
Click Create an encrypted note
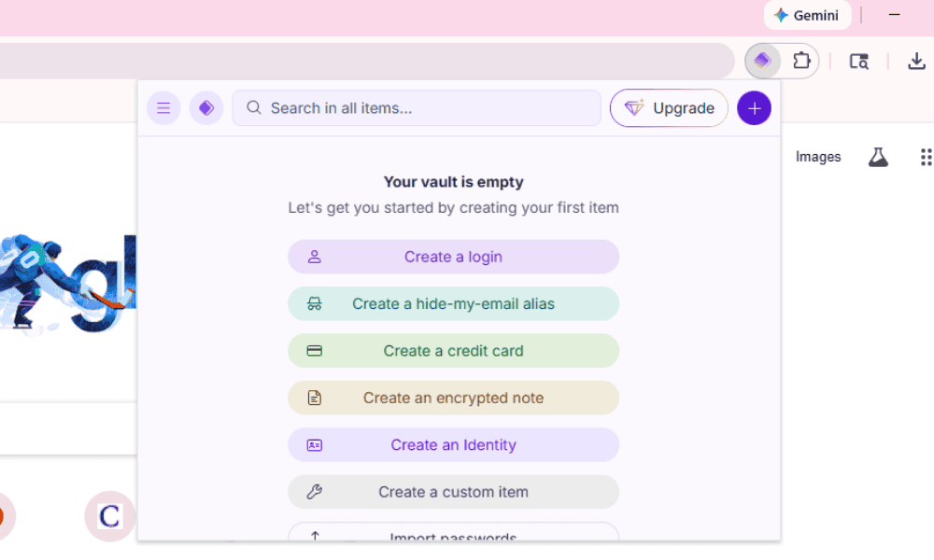point(453,398)
